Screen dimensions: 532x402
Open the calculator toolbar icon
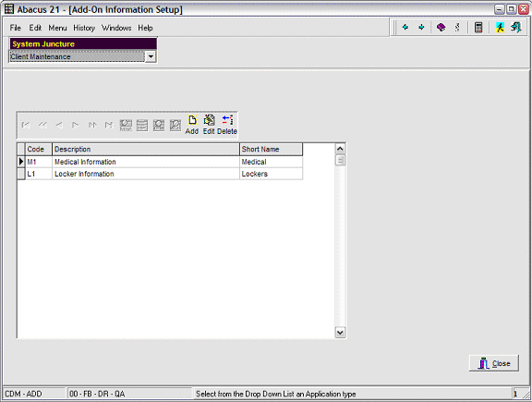(x=478, y=27)
